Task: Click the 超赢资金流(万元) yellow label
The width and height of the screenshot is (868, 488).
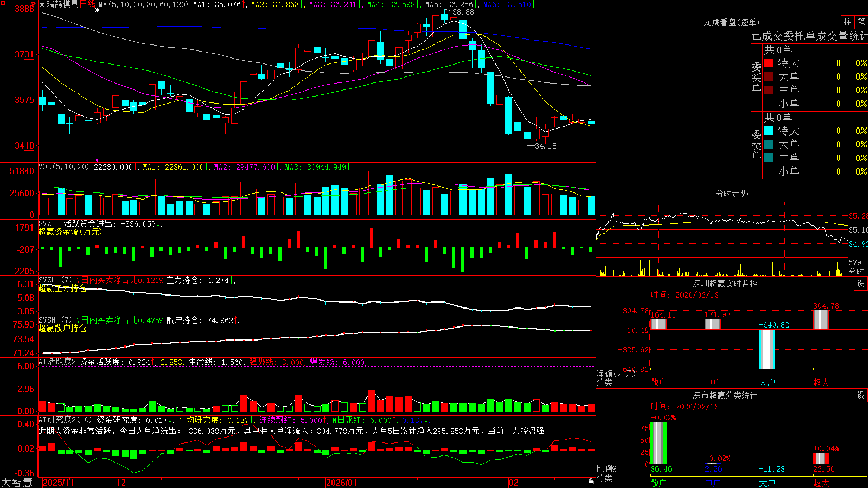Action: tap(70, 232)
